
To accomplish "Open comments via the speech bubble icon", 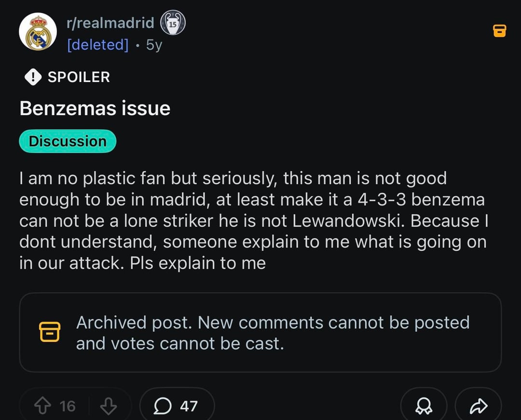I will click(x=163, y=406).
